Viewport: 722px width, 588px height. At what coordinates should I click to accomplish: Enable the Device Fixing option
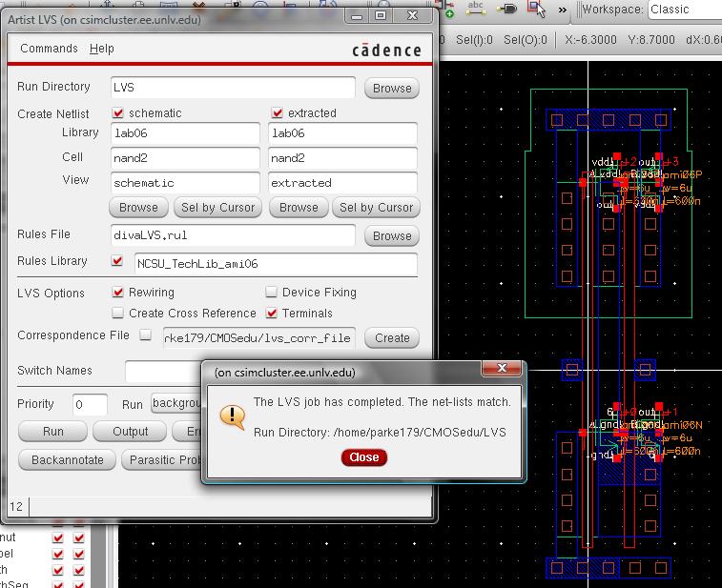(x=272, y=293)
